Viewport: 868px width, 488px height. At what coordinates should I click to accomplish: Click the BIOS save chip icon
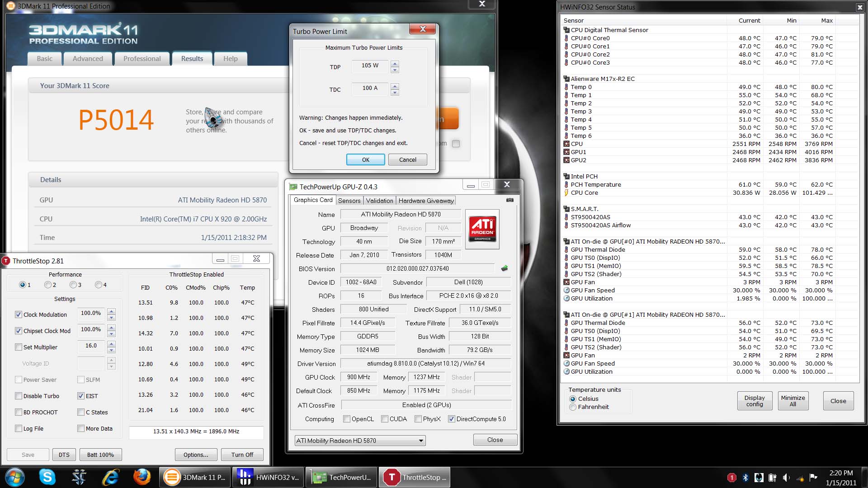click(505, 268)
